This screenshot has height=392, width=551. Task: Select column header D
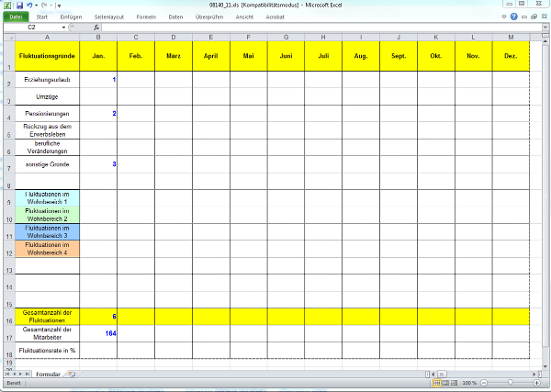click(173, 37)
